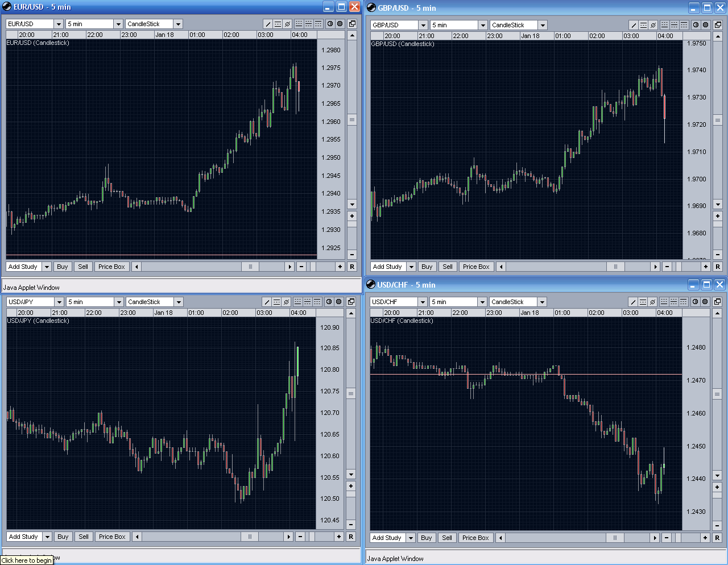Click the Click here to begin taskbar item

point(27,560)
